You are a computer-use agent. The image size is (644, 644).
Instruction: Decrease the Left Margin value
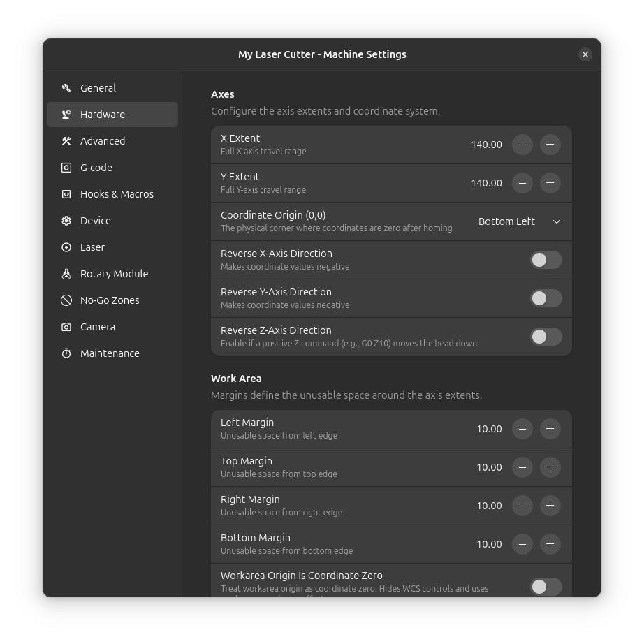[x=522, y=429]
